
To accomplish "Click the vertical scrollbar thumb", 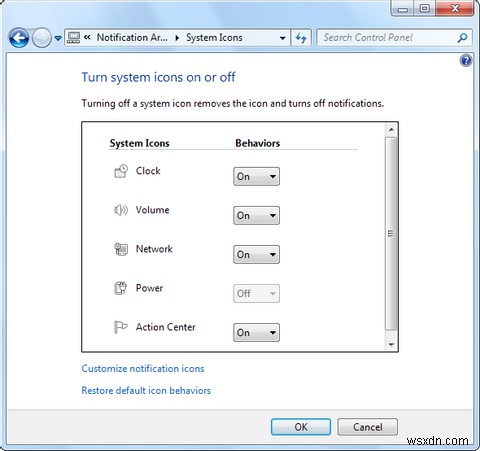I will (x=391, y=233).
